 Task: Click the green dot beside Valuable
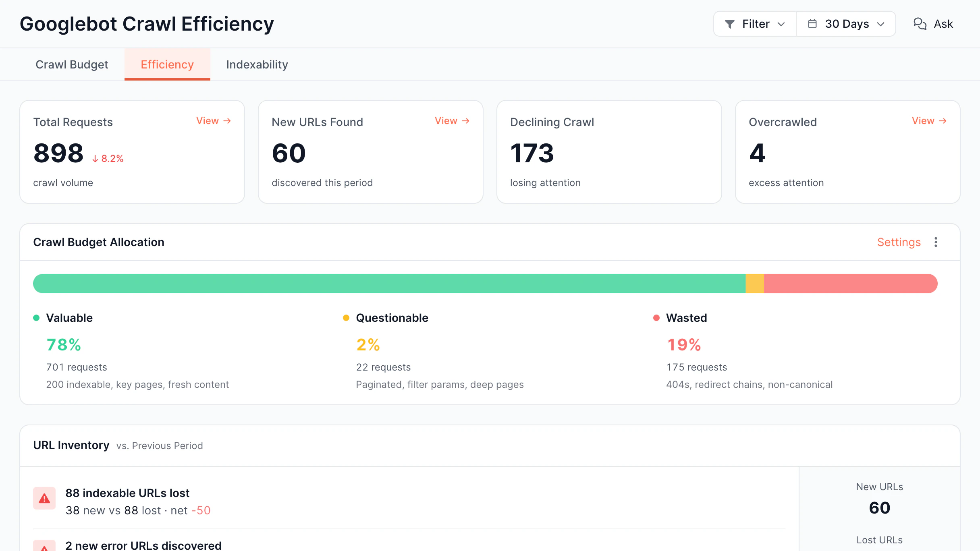[36, 318]
